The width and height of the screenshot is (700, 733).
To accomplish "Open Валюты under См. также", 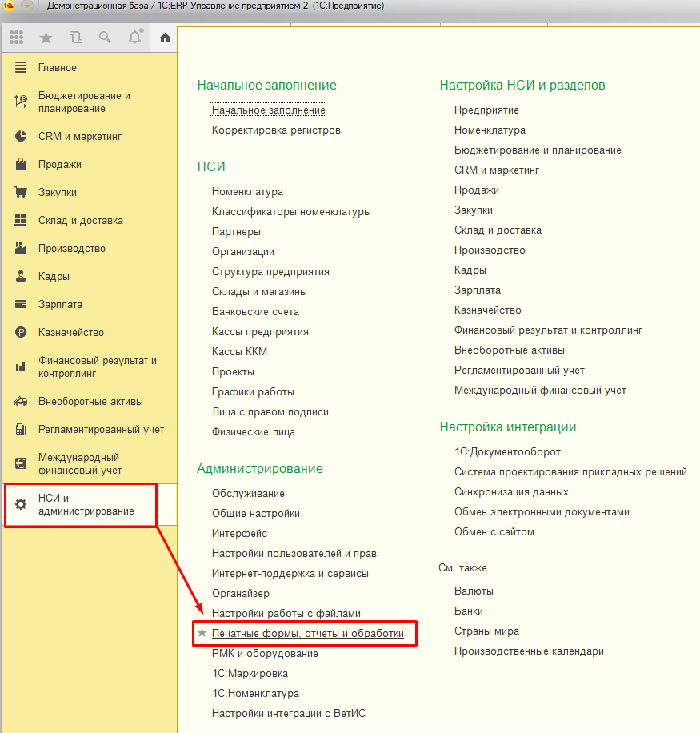I will point(474,591).
